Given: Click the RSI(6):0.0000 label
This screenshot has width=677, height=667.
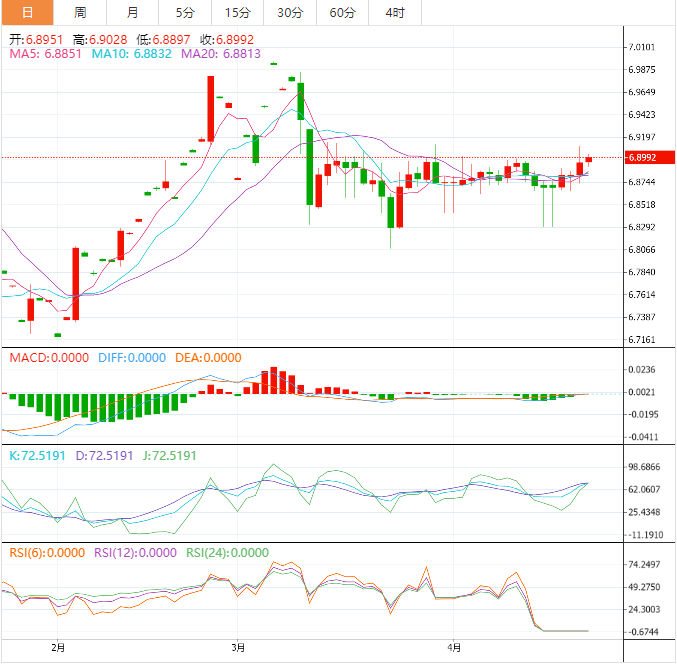Looking at the screenshot, I should 47,553.
